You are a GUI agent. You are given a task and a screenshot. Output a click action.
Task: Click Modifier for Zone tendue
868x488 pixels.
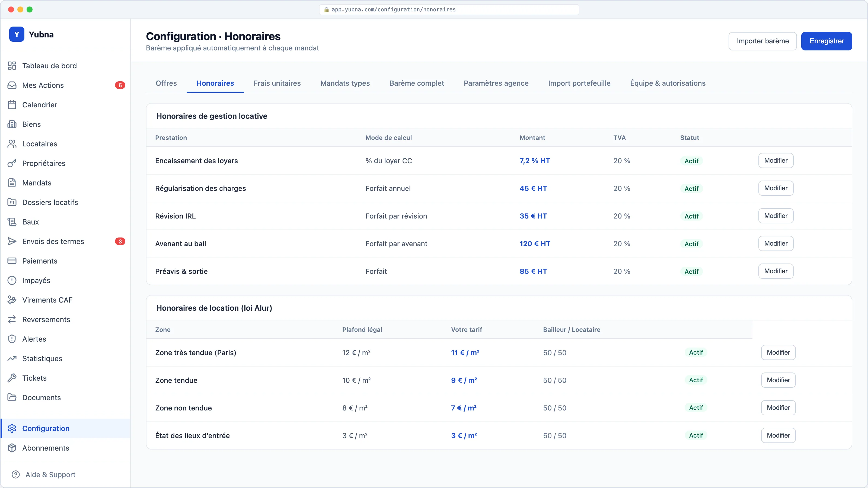[x=778, y=380]
